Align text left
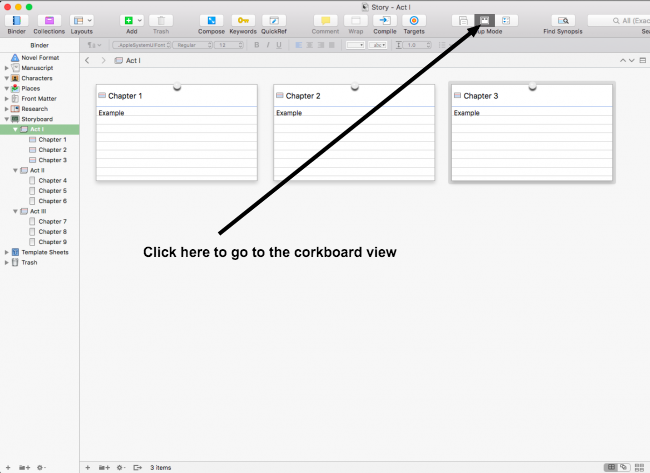The image size is (650, 473). coord(298,45)
